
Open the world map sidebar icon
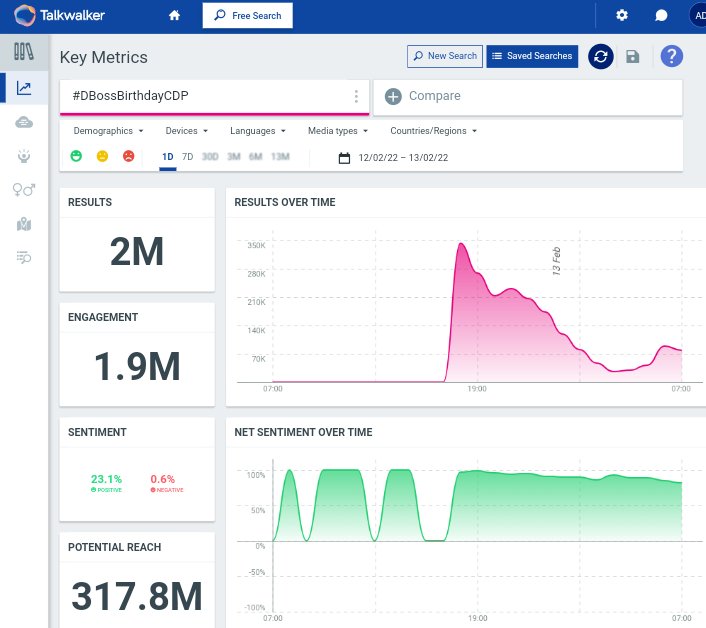pos(24,224)
